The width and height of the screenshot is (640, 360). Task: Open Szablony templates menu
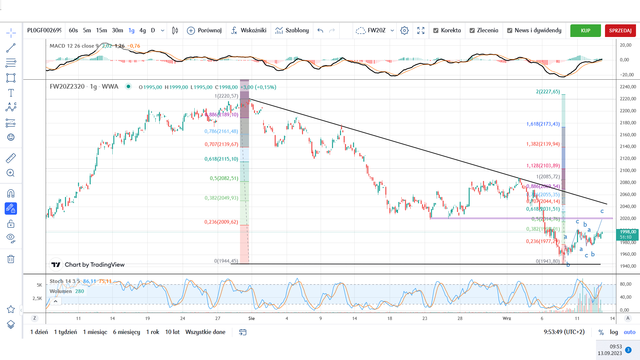coord(292,31)
